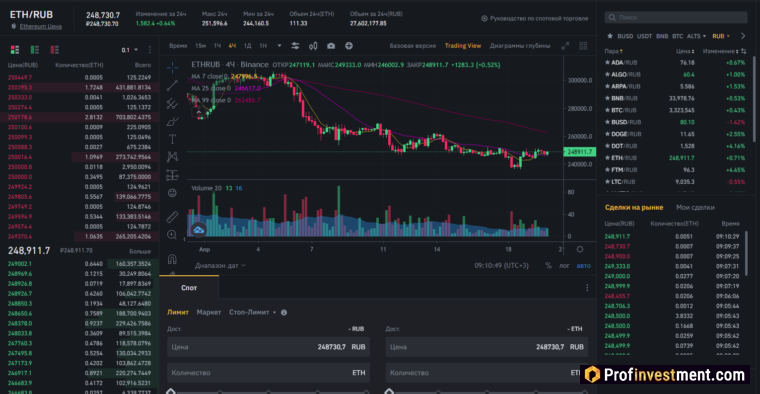Image resolution: width=760 pixels, height=394 pixels.
Task: Show buy orders only order book view
Action: click(35, 49)
